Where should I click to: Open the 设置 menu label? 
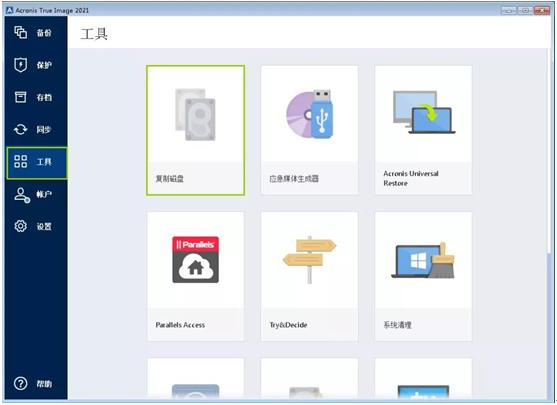point(44,227)
